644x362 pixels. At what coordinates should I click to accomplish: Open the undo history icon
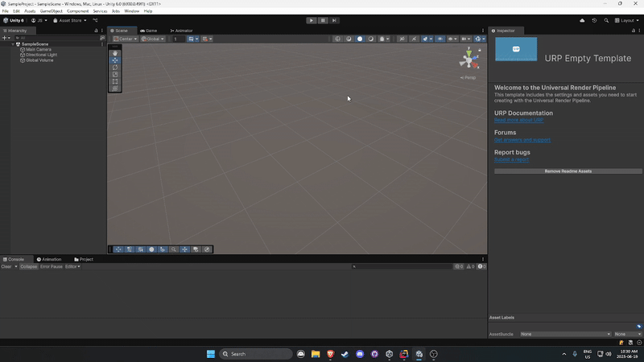(594, 21)
